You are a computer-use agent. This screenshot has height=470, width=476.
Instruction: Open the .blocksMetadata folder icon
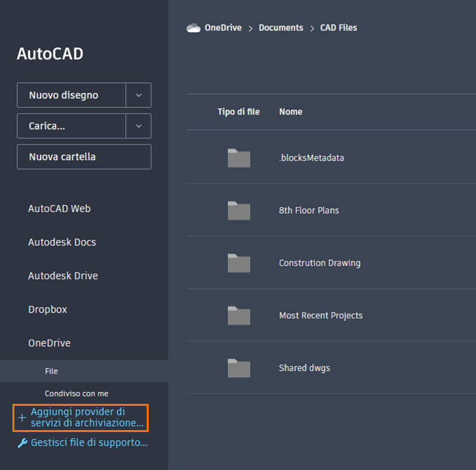239,158
